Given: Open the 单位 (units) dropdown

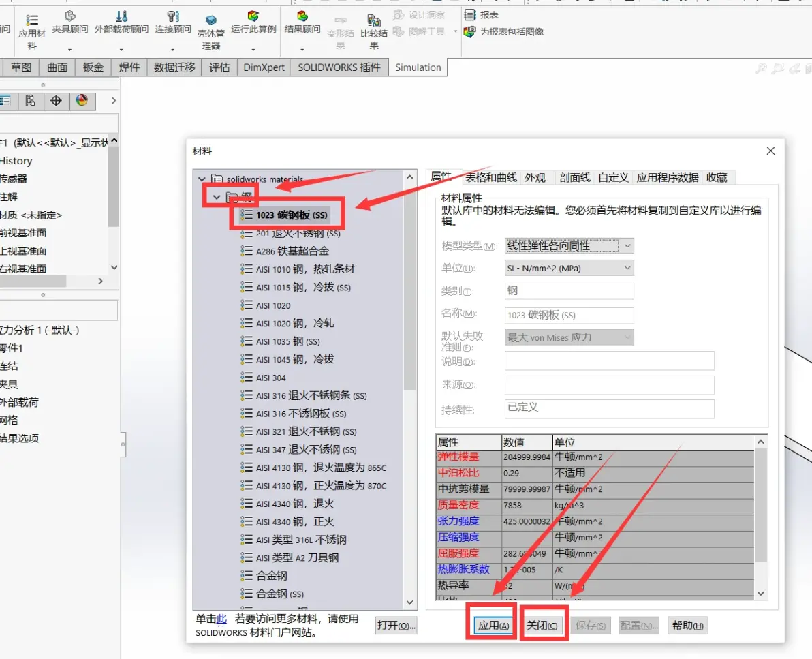Looking at the screenshot, I should (x=569, y=269).
